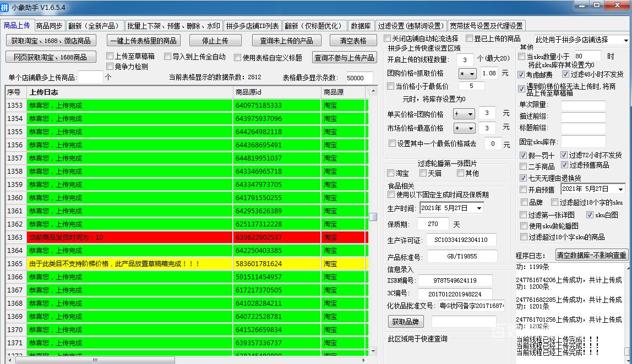Screen dimensions: 632x364
Task: Click table vertical scrollbar thumb
Action: 373,217
